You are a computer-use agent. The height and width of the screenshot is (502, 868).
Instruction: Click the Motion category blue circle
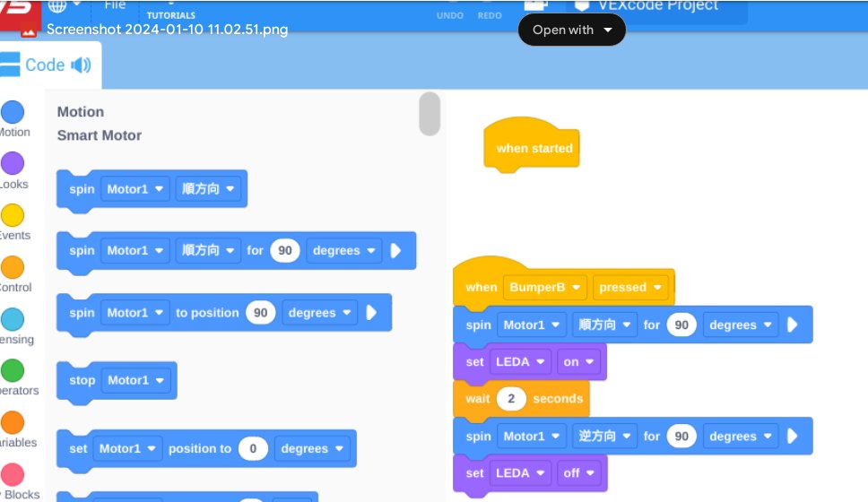pyautogui.click(x=13, y=112)
